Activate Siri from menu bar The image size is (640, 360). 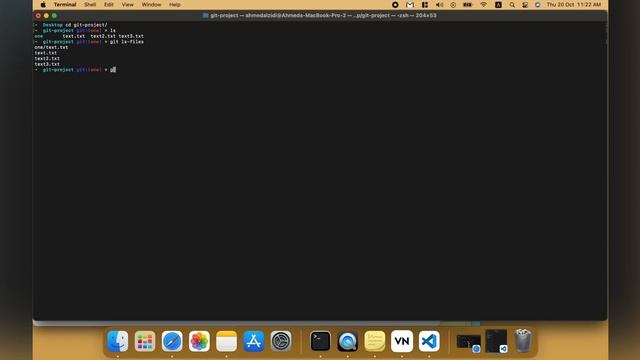[538, 5]
